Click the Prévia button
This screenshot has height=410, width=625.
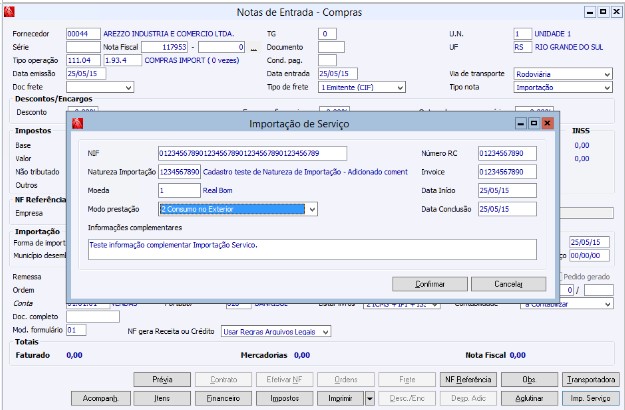click(162, 379)
